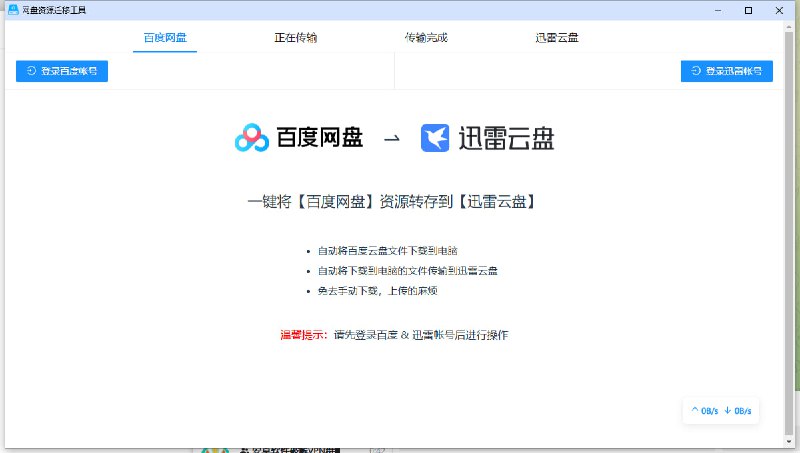
Task: Close the 网盘资源迁移工具 window
Action: pyautogui.click(x=779, y=10)
